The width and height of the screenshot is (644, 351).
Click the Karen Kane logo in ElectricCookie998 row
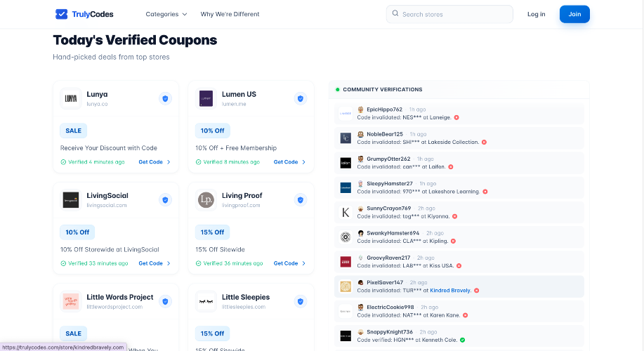tap(346, 311)
